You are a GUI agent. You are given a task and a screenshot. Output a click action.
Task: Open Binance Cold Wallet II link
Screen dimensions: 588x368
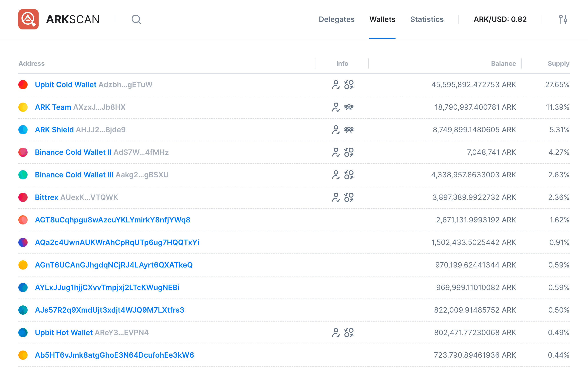point(73,152)
